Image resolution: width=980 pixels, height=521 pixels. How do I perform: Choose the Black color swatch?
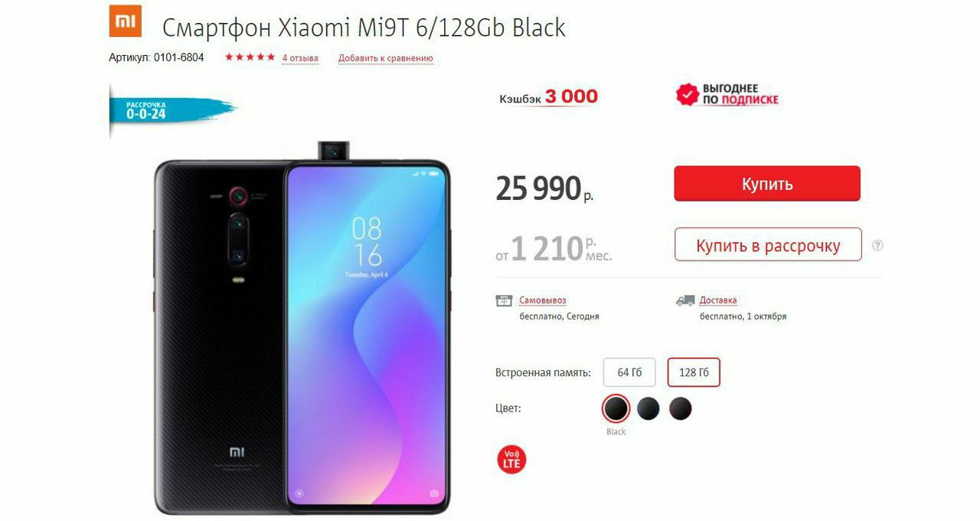click(x=616, y=408)
